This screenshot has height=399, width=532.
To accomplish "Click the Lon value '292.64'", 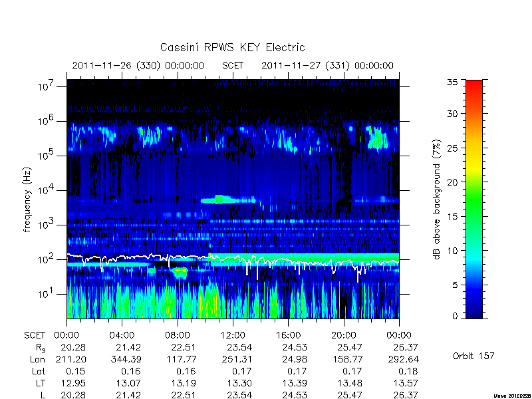I will [x=404, y=359].
